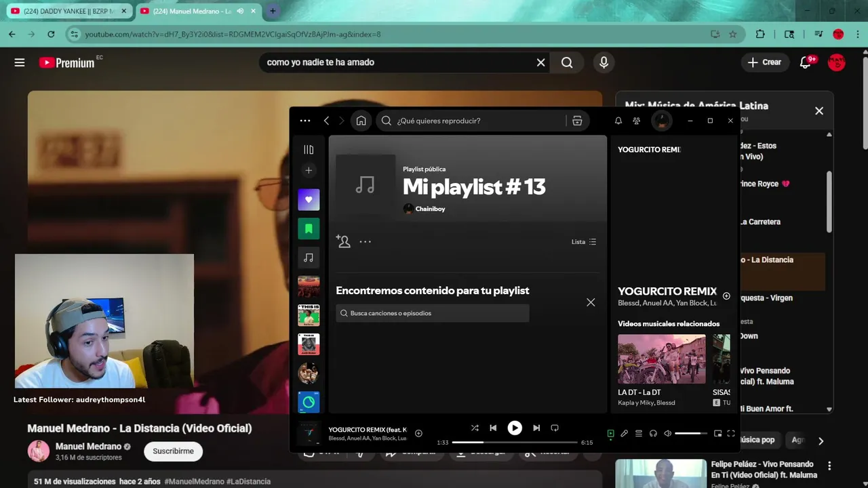
Task: Open more options for Mi playlist #13
Action: click(366, 241)
